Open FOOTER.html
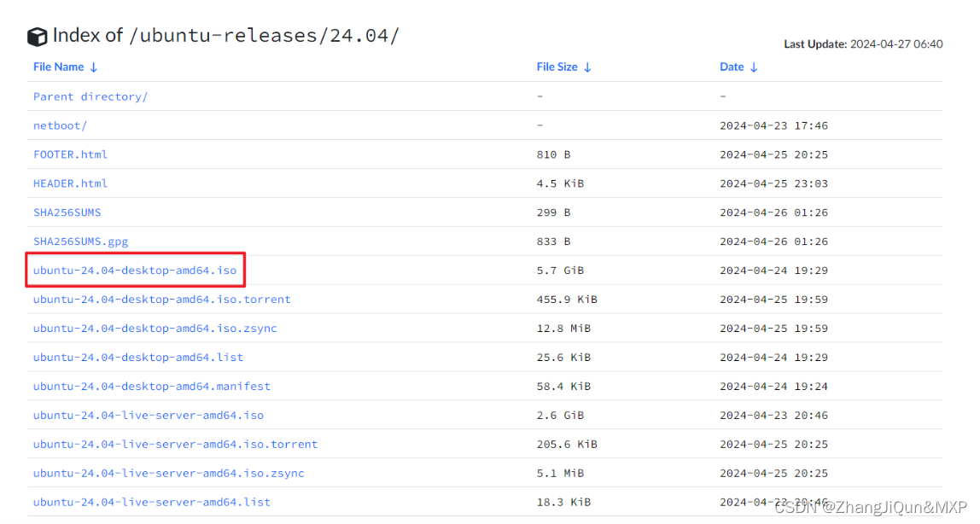The width and height of the screenshot is (980, 524). [x=70, y=154]
